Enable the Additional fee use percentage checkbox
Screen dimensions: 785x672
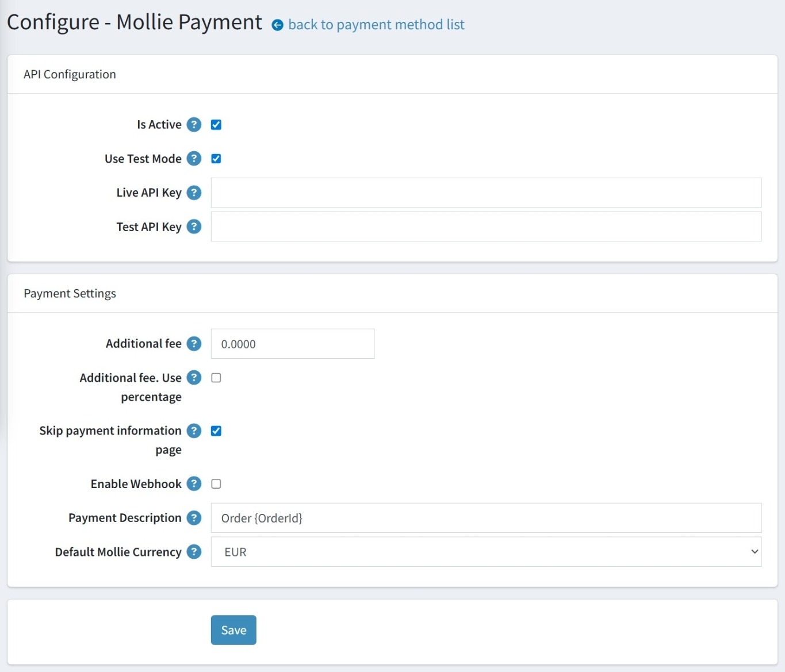pyautogui.click(x=216, y=378)
